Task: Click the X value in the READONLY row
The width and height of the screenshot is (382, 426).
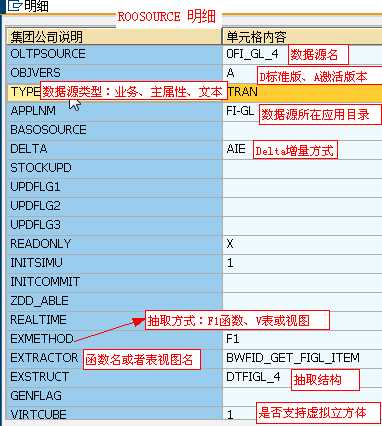Action: (x=230, y=244)
